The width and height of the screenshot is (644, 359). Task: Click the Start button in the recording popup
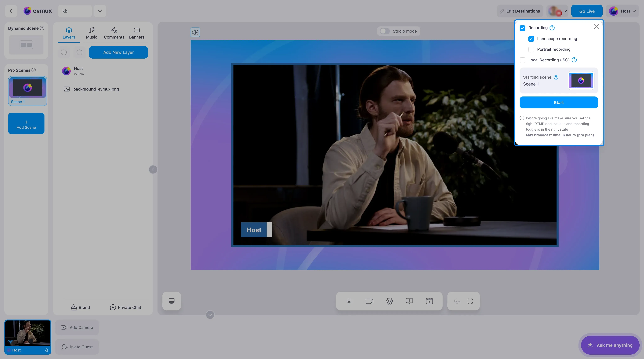coord(558,102)
